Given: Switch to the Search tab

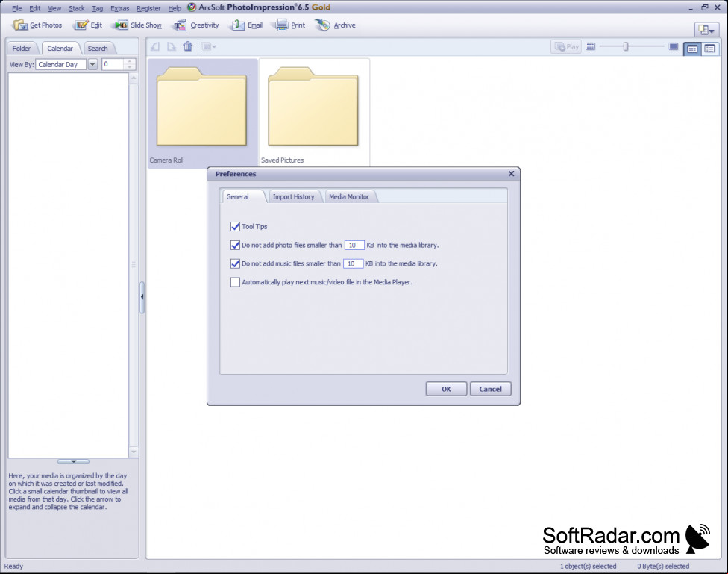Looking at the screenshot, I should click(x=98, y=49).
